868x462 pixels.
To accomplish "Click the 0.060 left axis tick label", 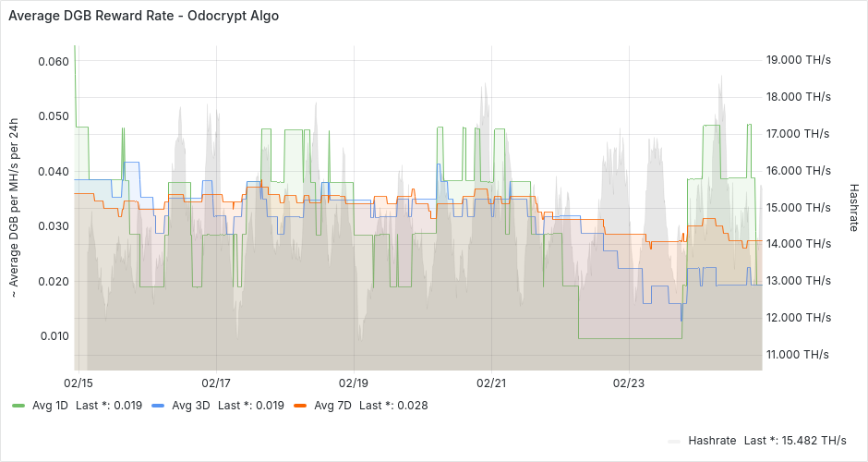I will coord(54,61).
